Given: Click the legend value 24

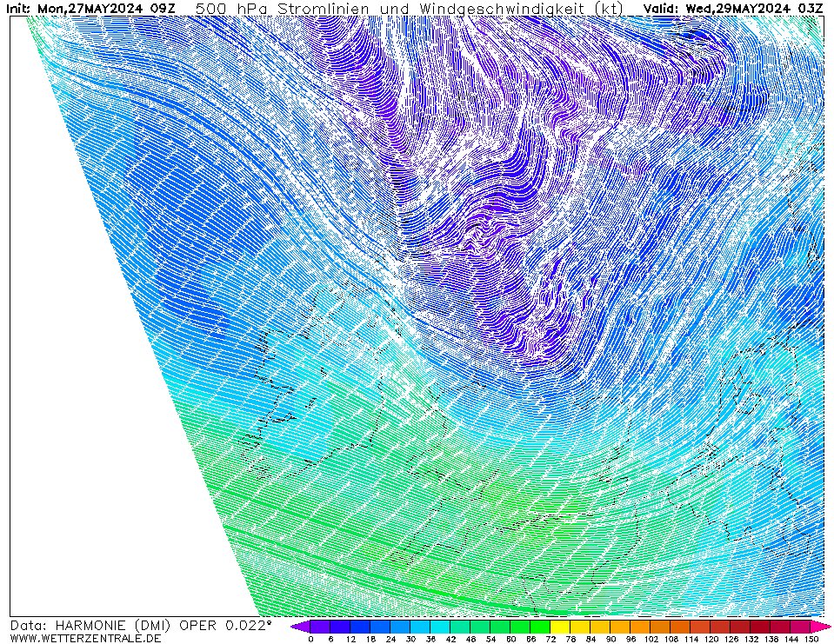Looking at the screenshot, I should [x=390, y=639].
